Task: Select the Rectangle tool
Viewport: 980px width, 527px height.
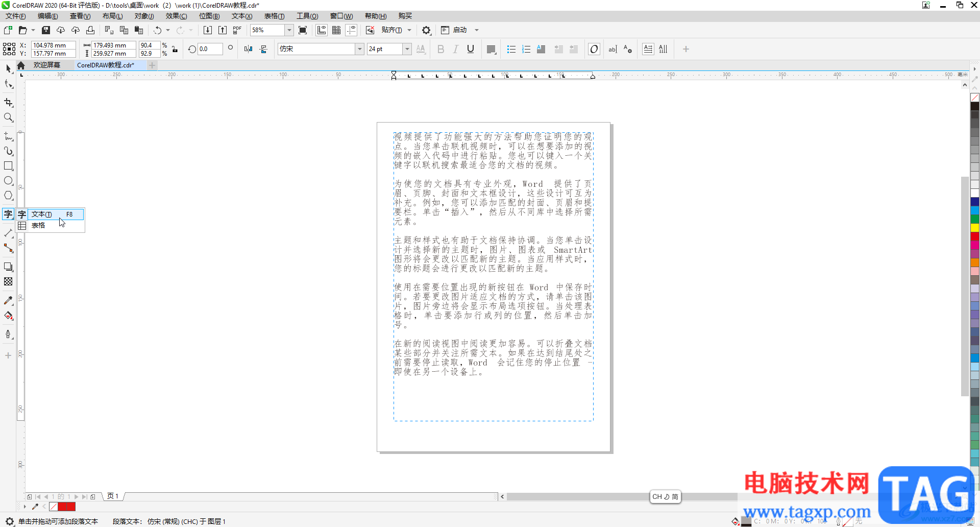Action: tap(8, 166)
